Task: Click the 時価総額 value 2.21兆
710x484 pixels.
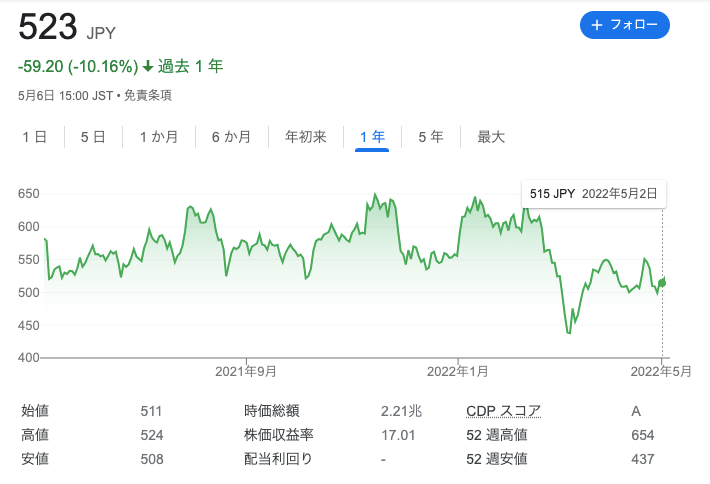Action: [x=402, y=411]
